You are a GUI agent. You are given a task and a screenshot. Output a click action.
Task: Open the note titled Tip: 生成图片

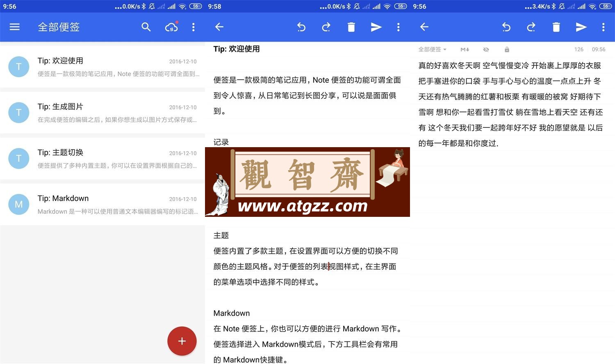[x=102, y=113]
